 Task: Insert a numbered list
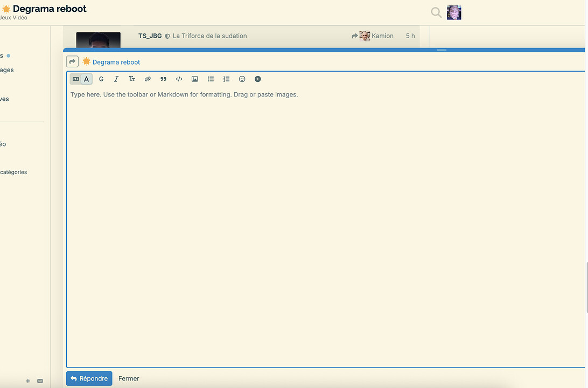[x=226, y=79]
